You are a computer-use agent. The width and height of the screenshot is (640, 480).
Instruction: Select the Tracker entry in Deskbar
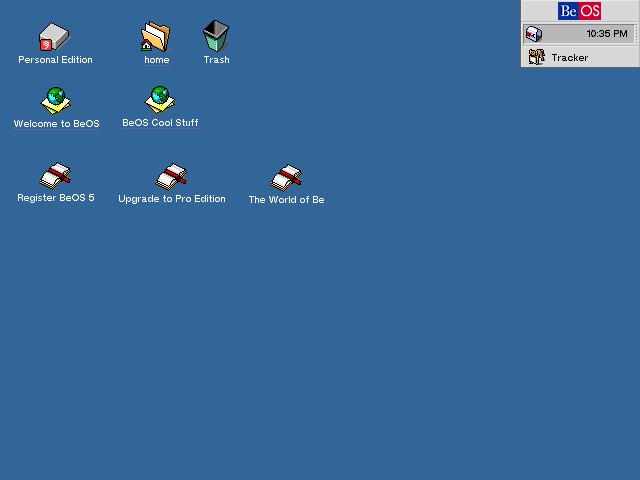click(580, 57)
